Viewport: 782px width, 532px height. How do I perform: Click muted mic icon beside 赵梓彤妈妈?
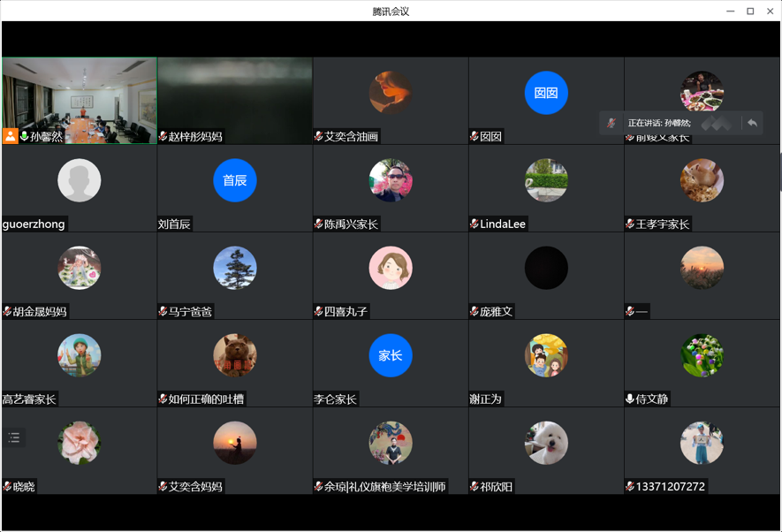click(163, 137)
